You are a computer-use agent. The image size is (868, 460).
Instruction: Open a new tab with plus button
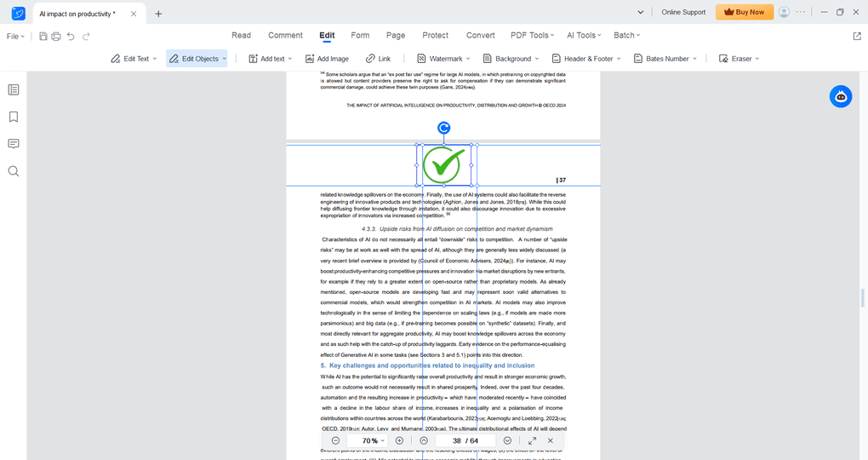(x=158, y=14)
